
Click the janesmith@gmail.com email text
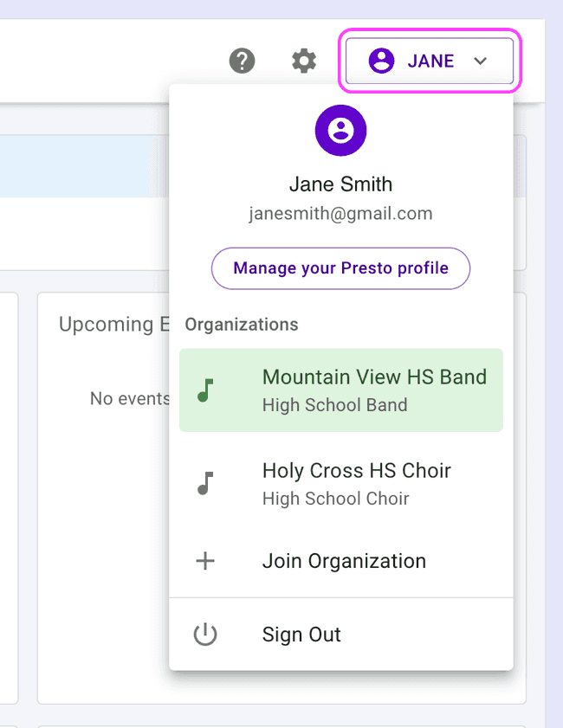coord(340,213)
